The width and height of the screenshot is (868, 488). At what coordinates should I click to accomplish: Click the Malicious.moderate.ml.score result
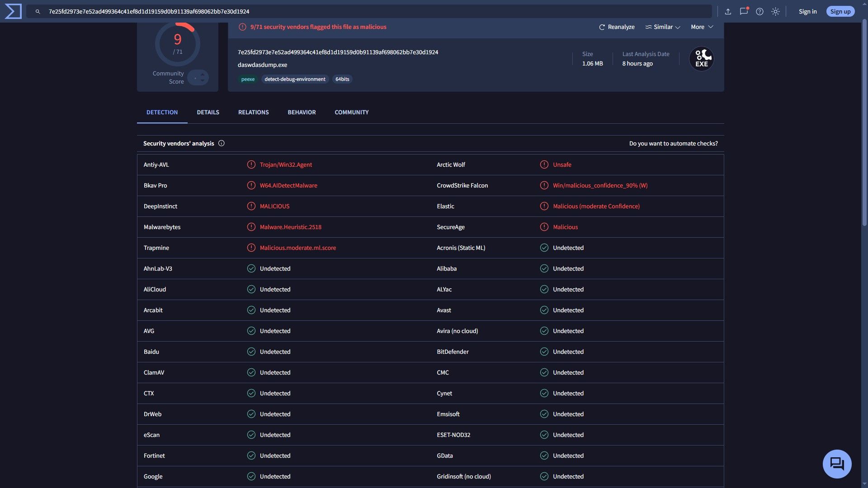click(x=298, y=248)
